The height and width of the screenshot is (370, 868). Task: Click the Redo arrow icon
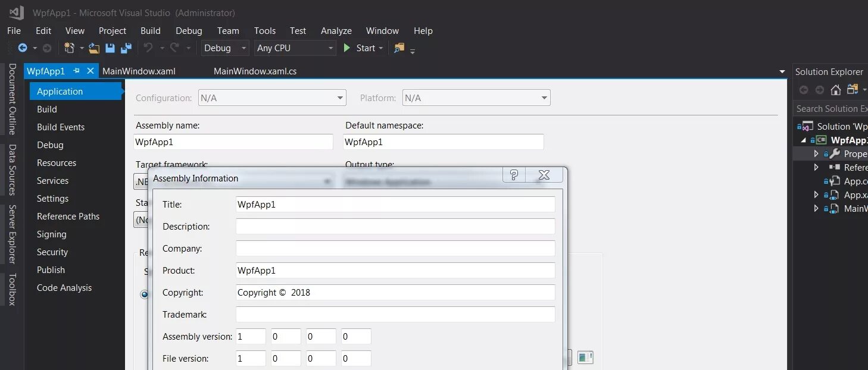coord(174,48)
